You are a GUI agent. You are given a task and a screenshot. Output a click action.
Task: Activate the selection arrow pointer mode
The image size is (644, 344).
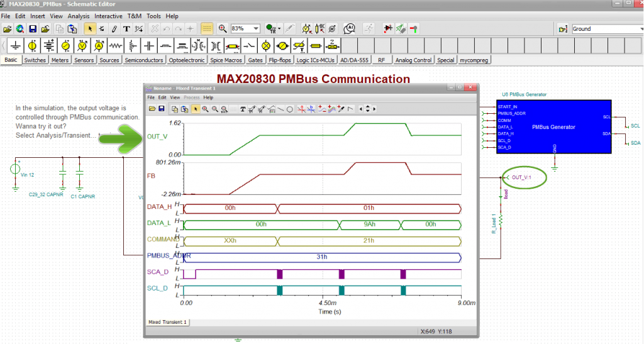[90, 29]
